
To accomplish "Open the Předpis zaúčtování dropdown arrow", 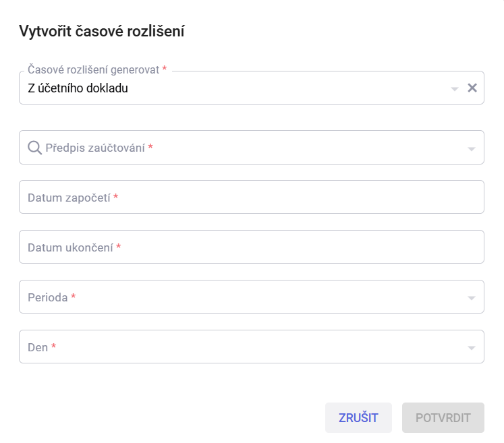I will point(471,149).
